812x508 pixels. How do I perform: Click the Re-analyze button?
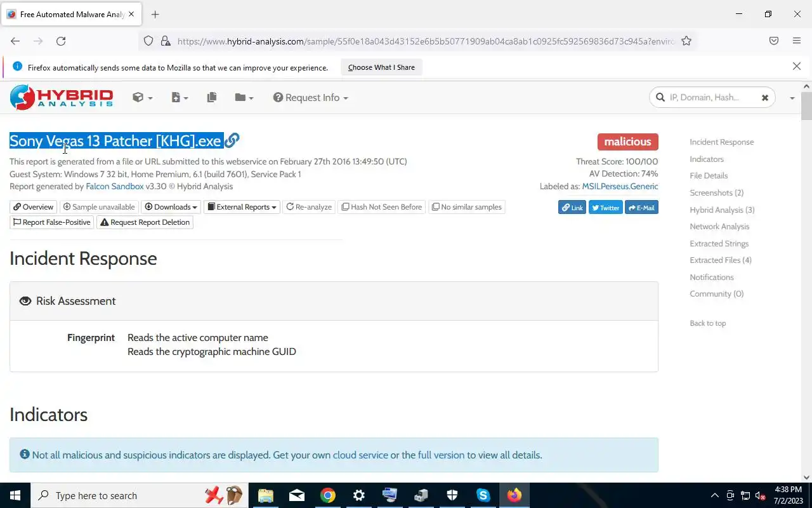pyautogui.click(x=309, y=207)
